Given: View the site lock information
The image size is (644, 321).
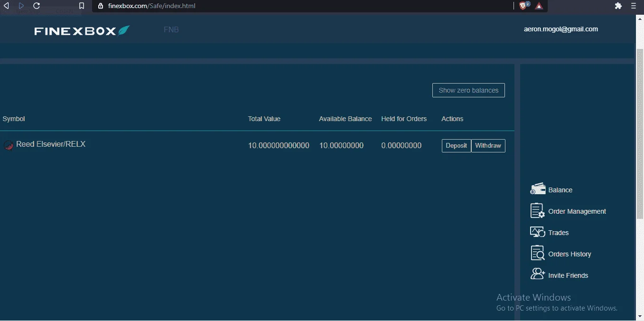Looking at the screenshot, I should click(x=100, y=6).
